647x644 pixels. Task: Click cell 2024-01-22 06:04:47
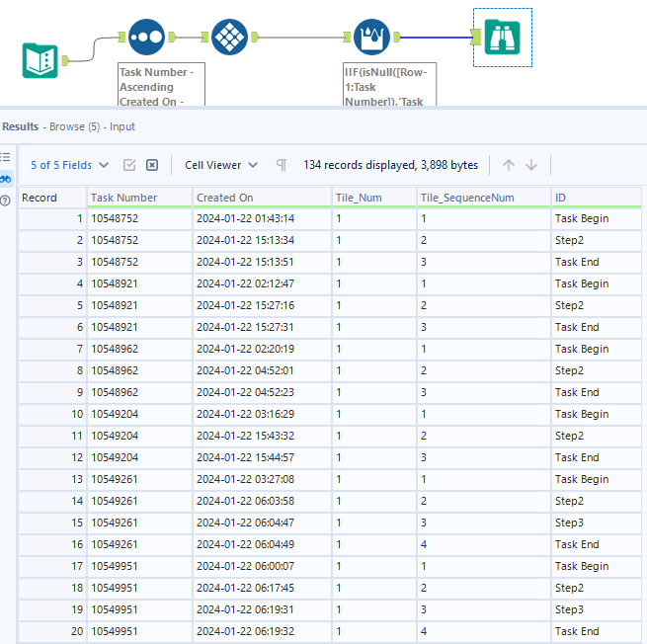pos(262,523)
